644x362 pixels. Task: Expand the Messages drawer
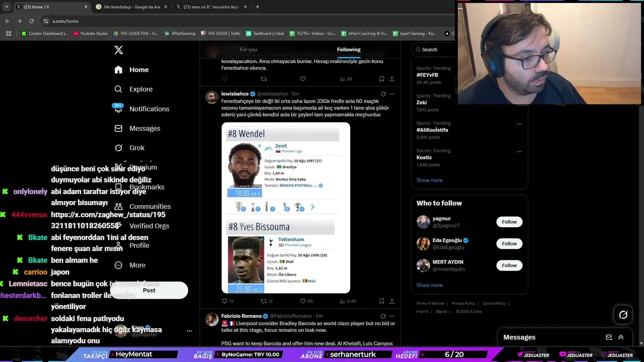coord(621,337)
